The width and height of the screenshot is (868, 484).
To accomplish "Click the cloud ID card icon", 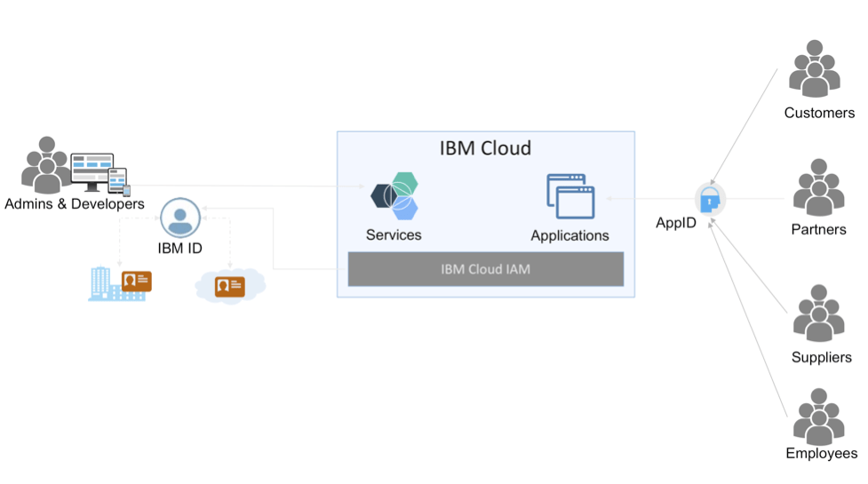I will (230, 285).
